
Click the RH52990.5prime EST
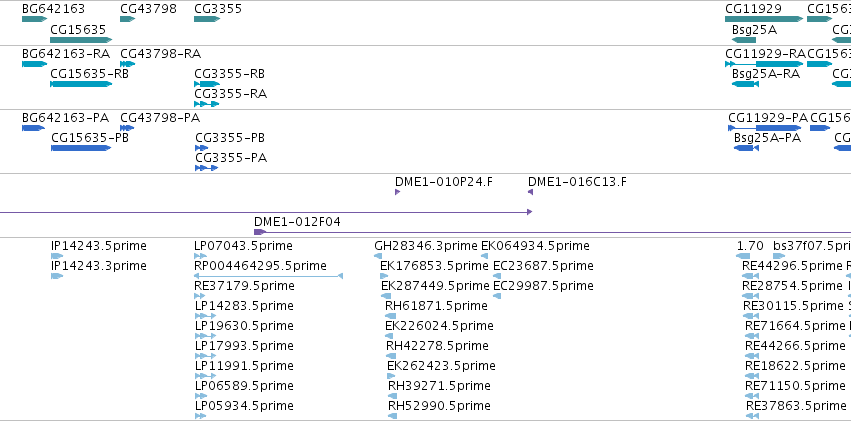pos(392,417)
